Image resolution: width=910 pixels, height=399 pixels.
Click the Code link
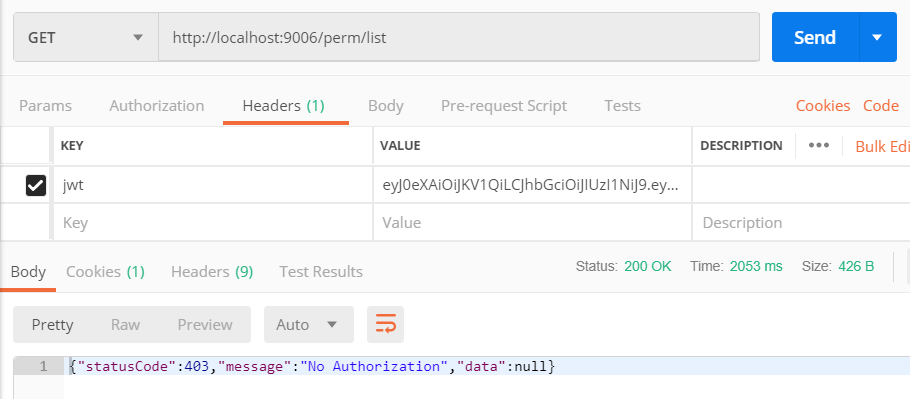click(881, 106)
